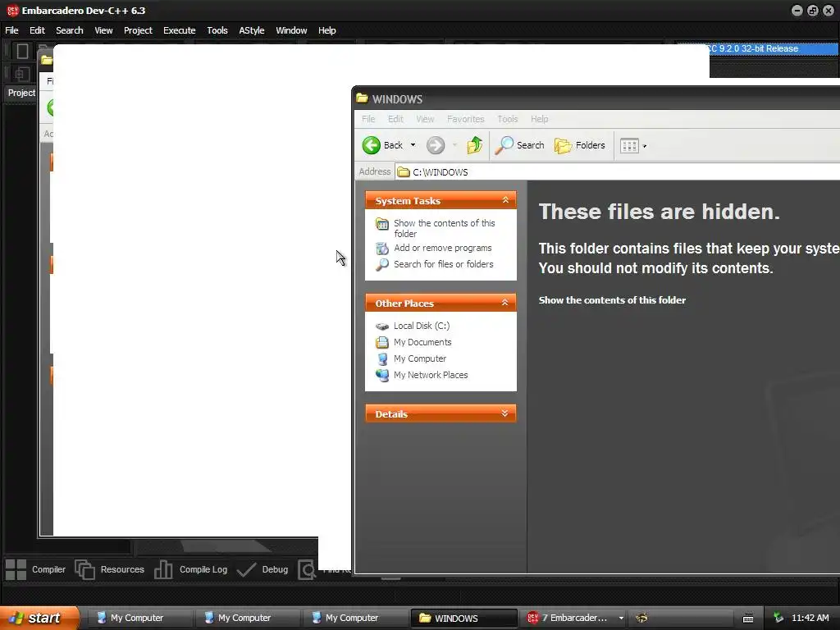Open the Views dropdown icon

pyautogui.click(x=633, y=146)
